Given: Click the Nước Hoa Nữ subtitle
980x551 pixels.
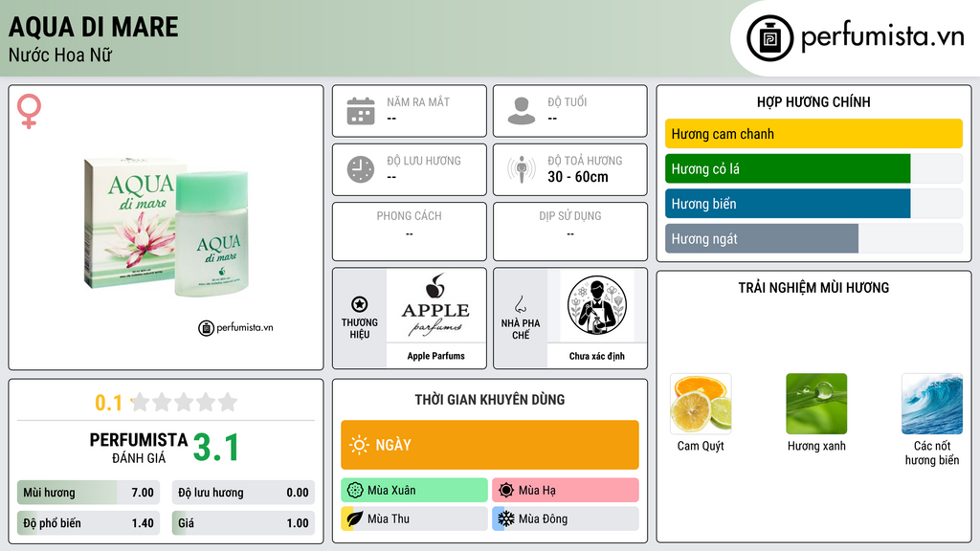Looking at the screenshot, I should click(x=60, y=55).
